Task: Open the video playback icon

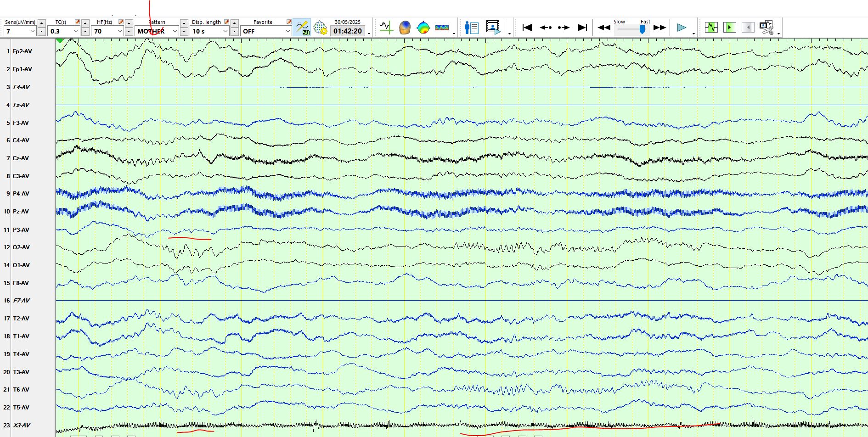Action: (493, 28)
